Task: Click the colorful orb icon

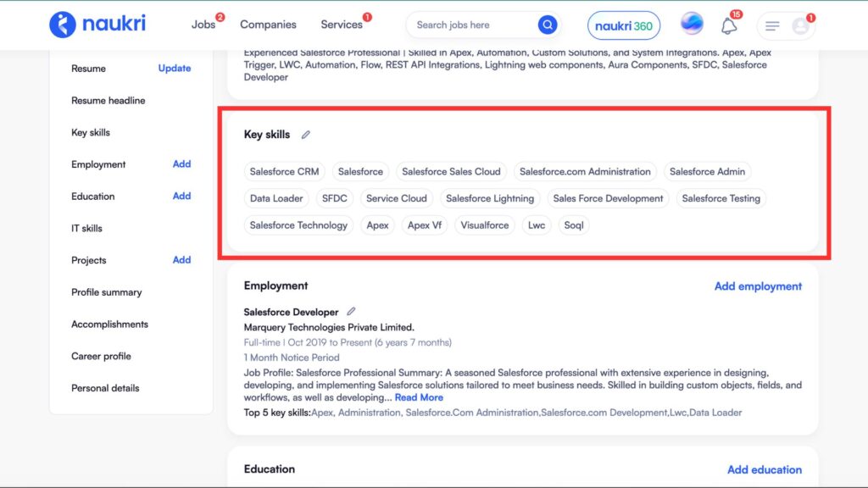Action: point(692,25)
